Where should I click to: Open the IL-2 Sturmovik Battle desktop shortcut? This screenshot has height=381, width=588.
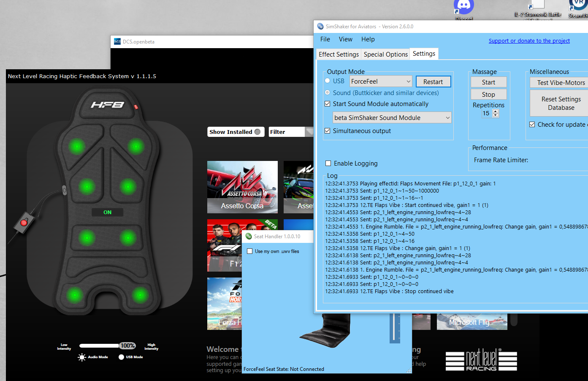(x=537, y=11)
